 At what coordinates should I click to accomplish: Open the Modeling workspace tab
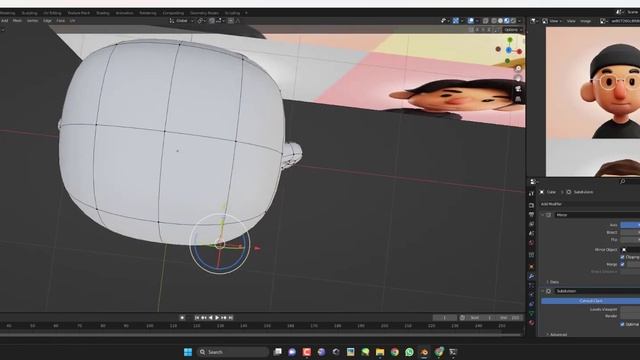click(7, 13)
